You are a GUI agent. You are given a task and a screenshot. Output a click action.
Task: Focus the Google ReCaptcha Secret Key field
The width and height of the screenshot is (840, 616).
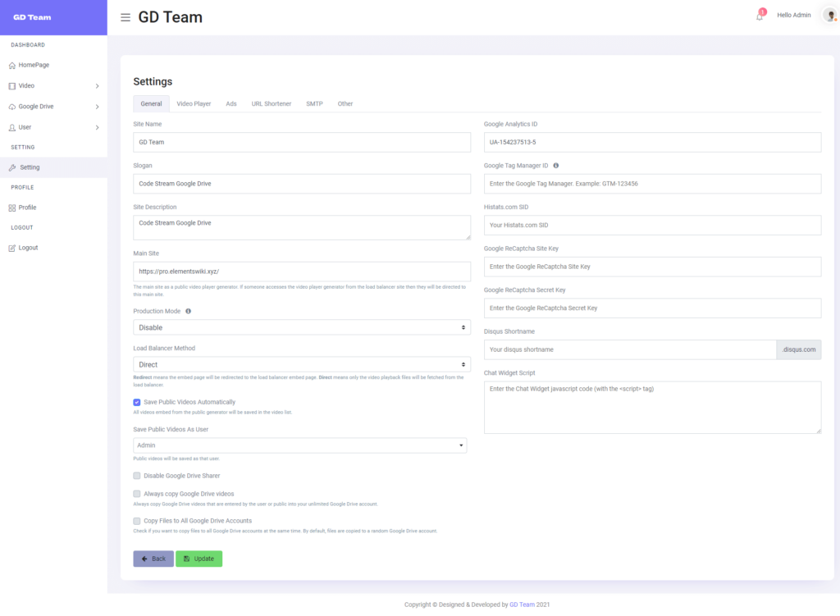click(x=652, y=308)
